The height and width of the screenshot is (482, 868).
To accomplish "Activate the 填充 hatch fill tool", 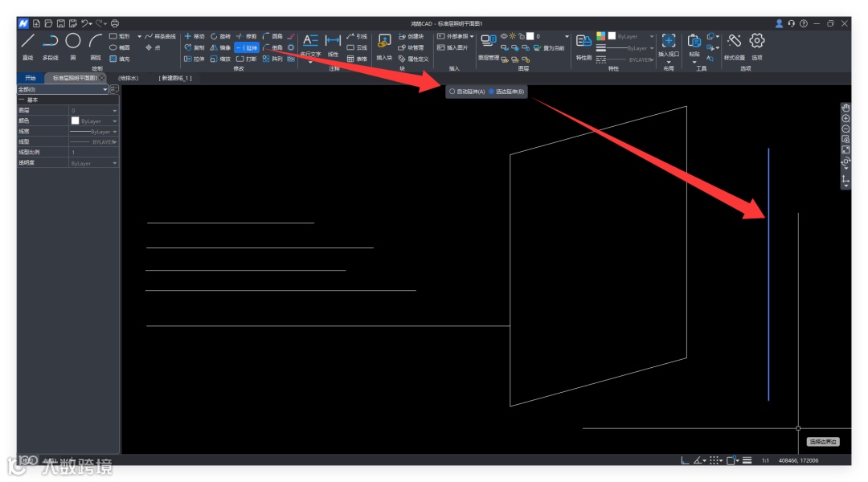I will (x=120, y=59).
